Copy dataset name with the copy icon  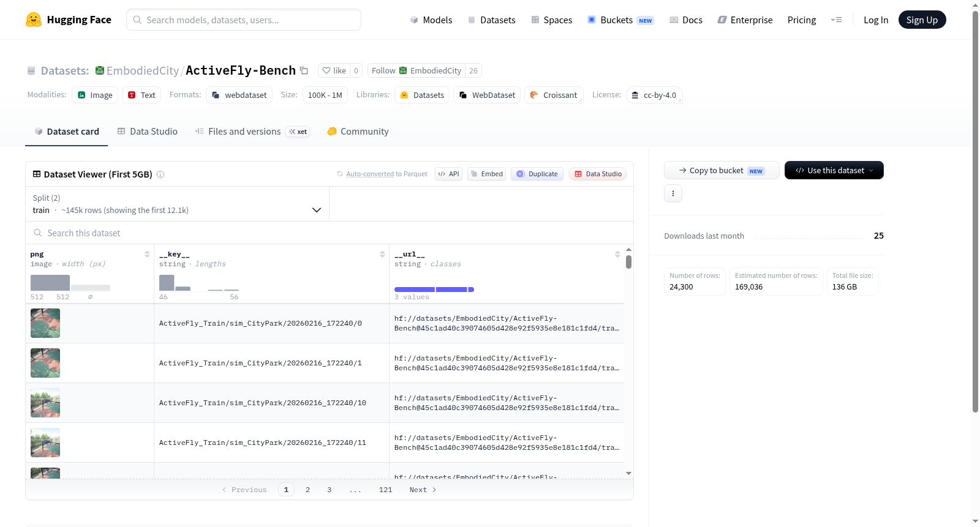[x=304, y=70]
